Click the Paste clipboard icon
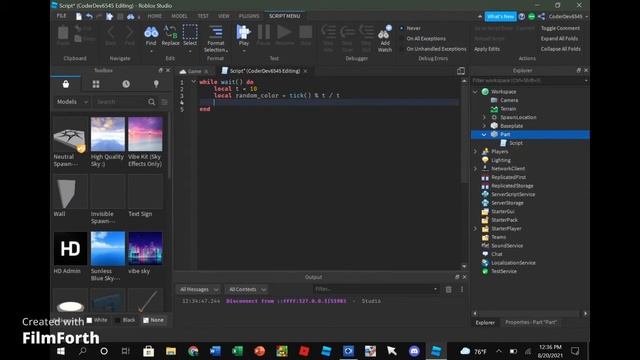640x360 pixels. tap(63, 32)
